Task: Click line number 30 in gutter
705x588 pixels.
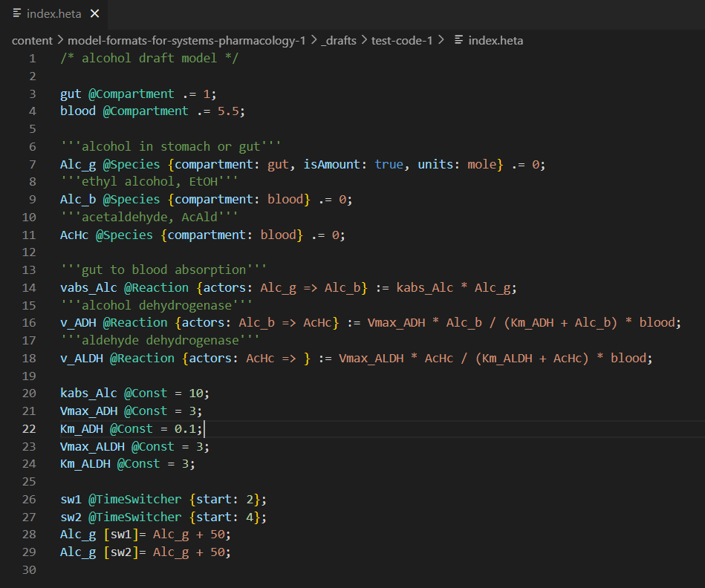Action: [x=29, y=569]
